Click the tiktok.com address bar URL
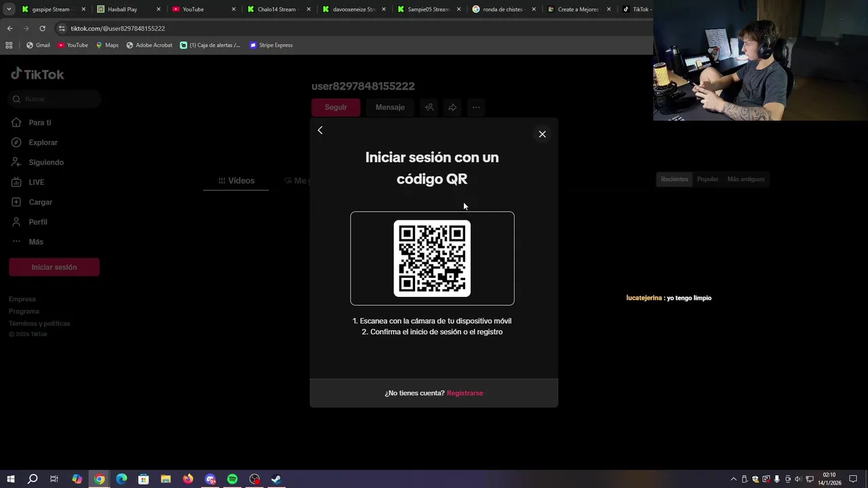The height and width of the screenshot is (488, 868). [118, 28]
